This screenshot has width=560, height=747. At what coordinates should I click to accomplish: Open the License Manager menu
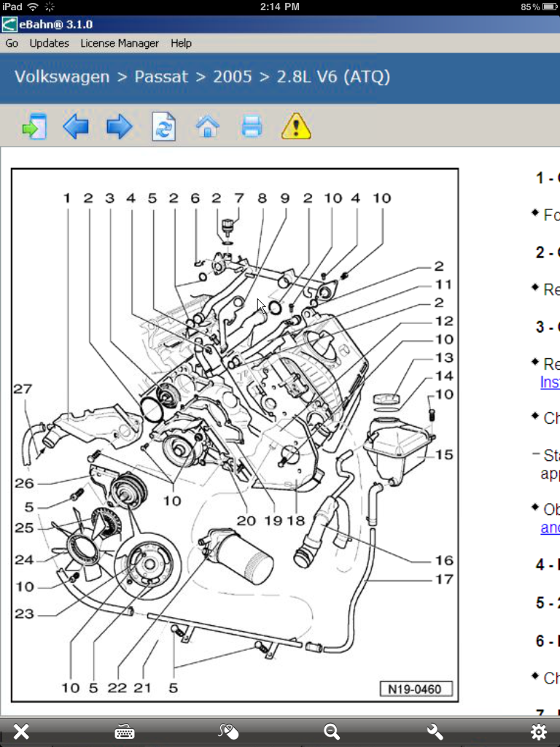[x=120, y=43]
